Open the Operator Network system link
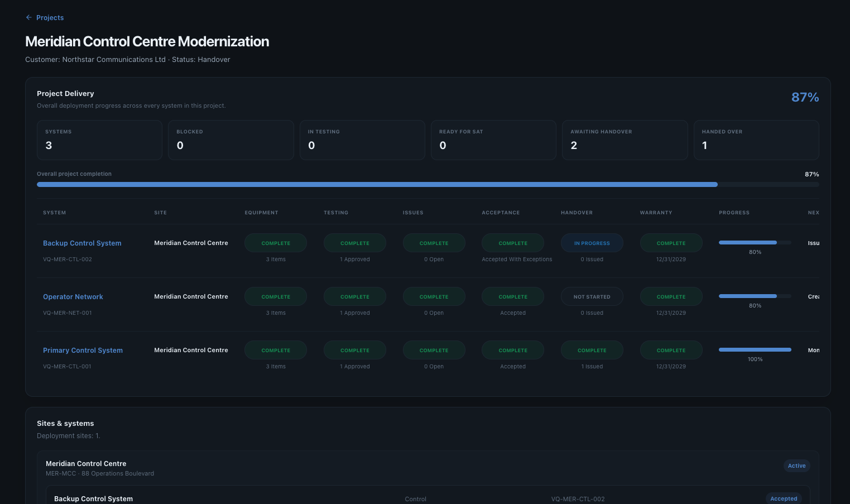This screenshot has width=850, height=504. tap(73, 297)
